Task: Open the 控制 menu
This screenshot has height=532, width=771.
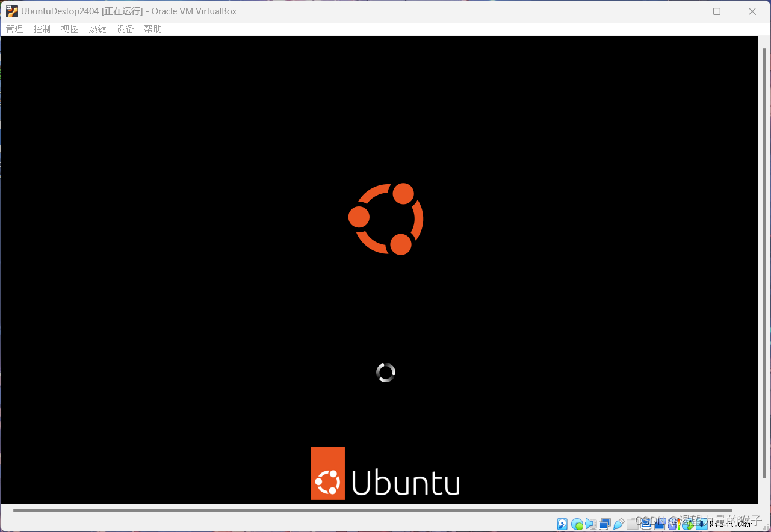Action: [x=42, y=29]
